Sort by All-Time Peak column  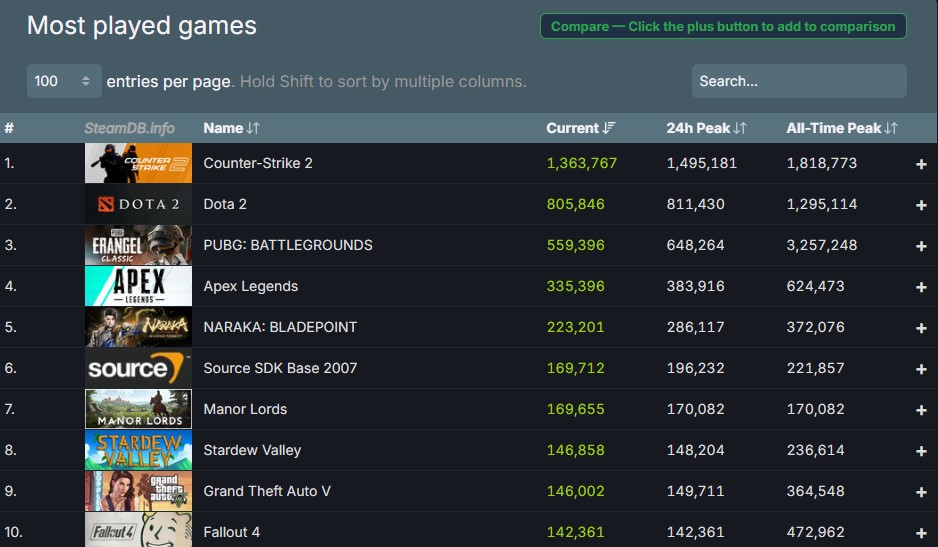[x=841, y=128]
